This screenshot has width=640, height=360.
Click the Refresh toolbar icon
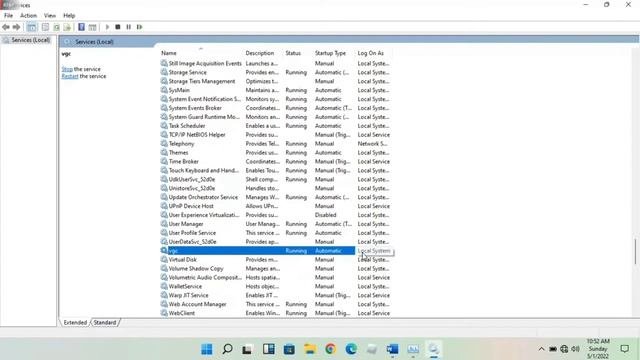56,27
